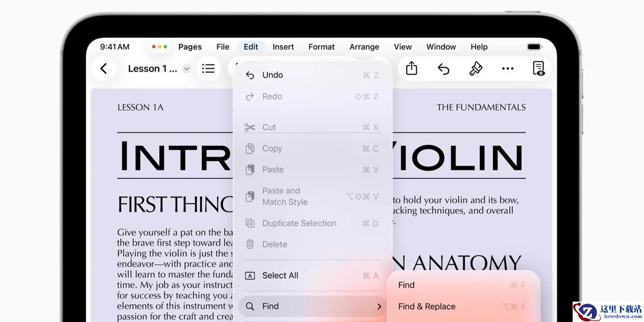
Task: Open the Format menu
Action: [x=321, y=47]
